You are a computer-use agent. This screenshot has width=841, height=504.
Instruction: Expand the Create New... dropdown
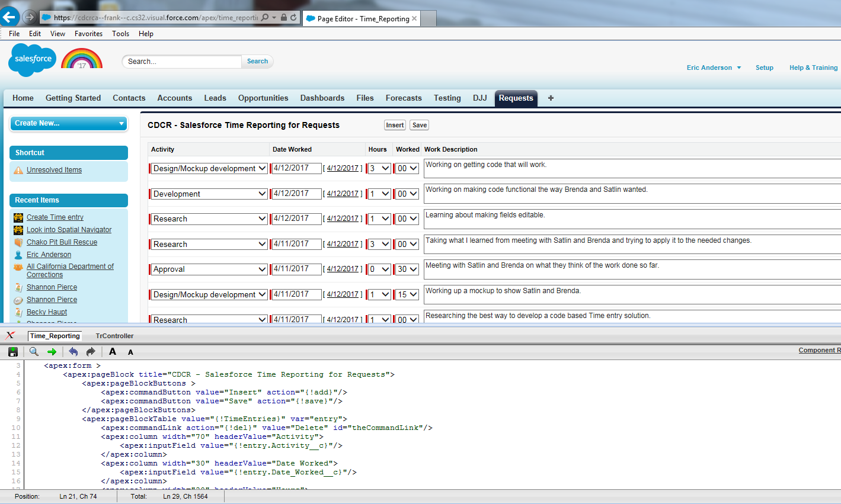(x=68, y=123)
